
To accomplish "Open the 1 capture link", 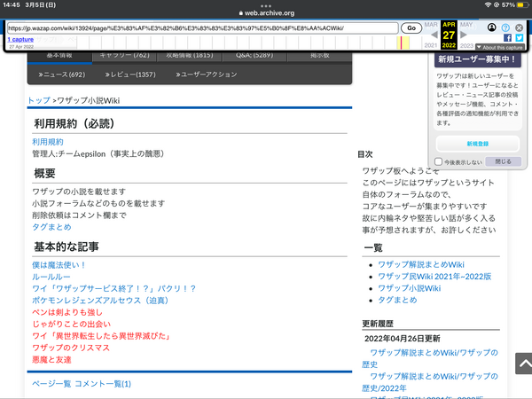I will 20,40.
